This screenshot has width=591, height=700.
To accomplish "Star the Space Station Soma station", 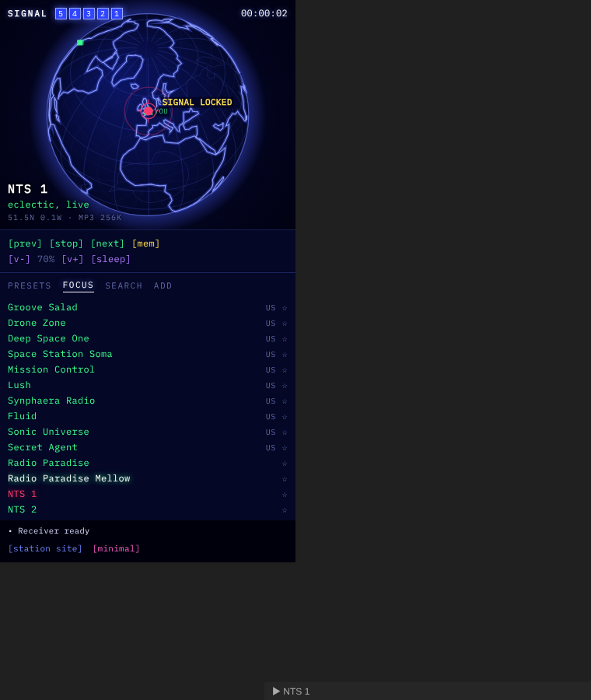I will (x=285, y=355).
